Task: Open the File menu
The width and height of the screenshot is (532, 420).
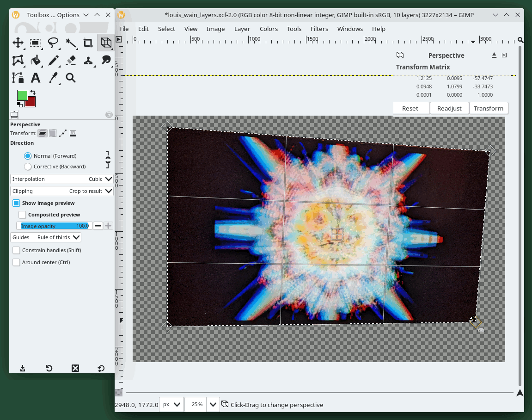Action: 124,29
